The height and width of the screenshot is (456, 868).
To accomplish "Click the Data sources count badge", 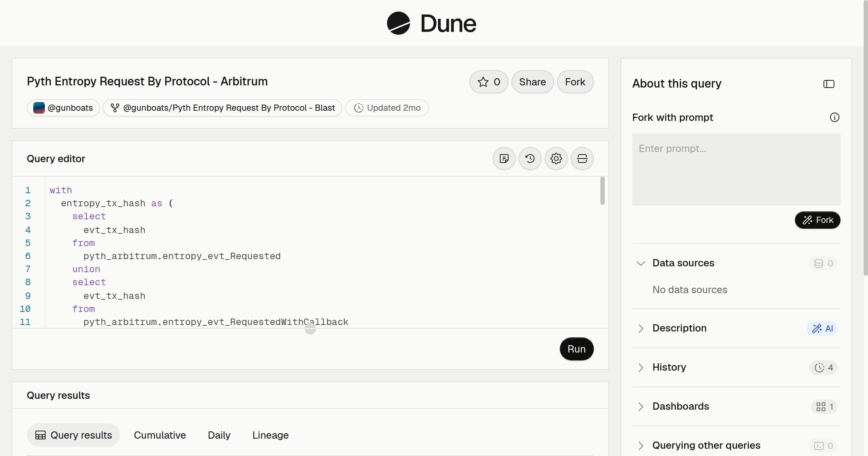I will click(x=823, y=263).
